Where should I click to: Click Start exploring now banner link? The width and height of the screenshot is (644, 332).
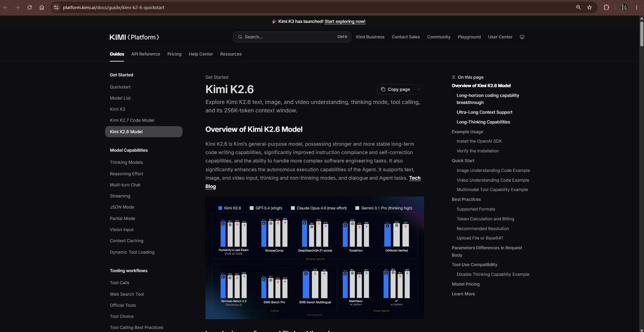click(345, 22)
